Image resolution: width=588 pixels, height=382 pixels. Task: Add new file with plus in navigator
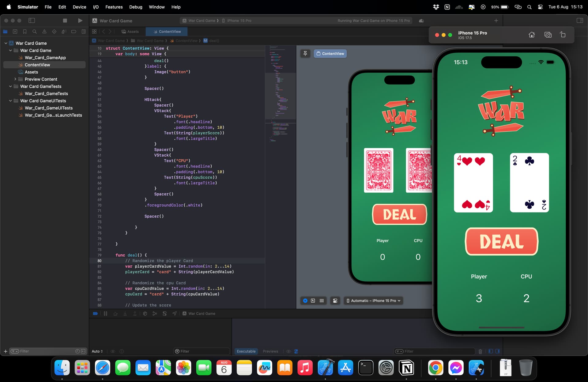(x=5, y=351)
